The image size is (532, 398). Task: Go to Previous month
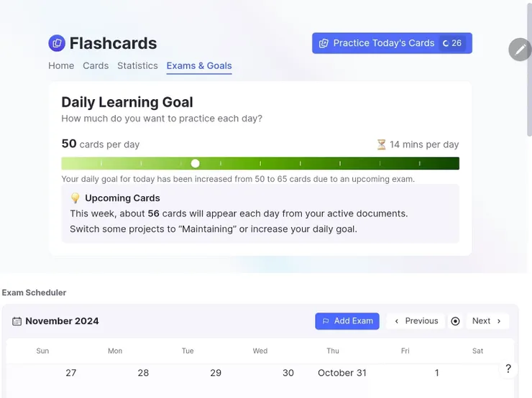pyautogui.click(x=416, y=321)
